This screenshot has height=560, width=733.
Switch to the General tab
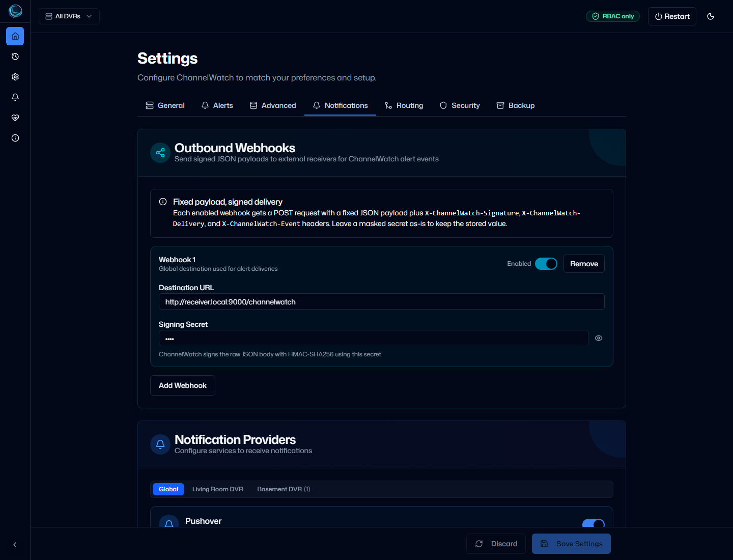coord(165,105)
